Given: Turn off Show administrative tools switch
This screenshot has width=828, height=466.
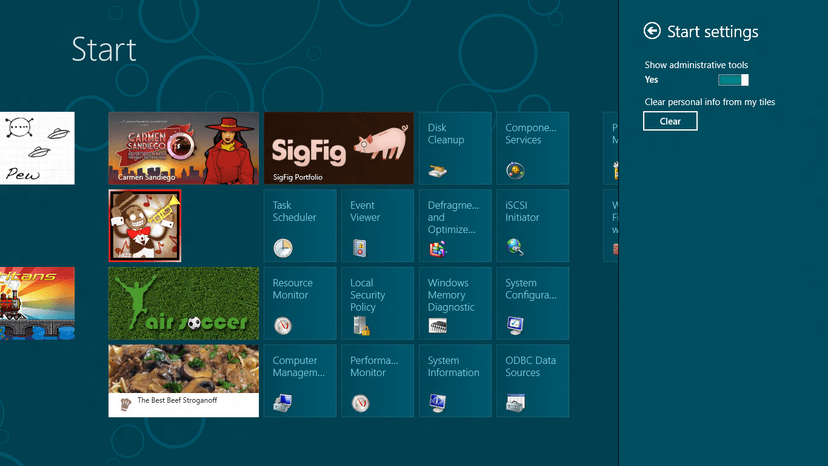Looking at the screenshot, I should (x=733, y=80).
